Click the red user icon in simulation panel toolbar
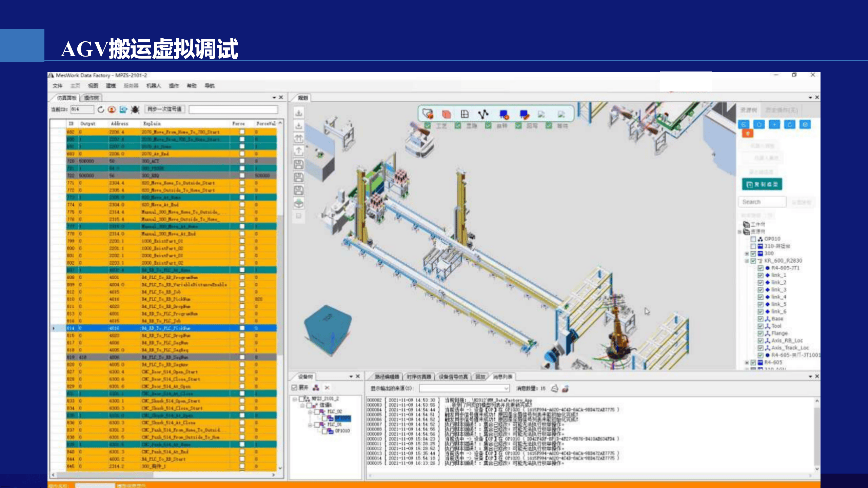This screenshot has height=488, width=868. pyautogui.click(x=112, y=109)
